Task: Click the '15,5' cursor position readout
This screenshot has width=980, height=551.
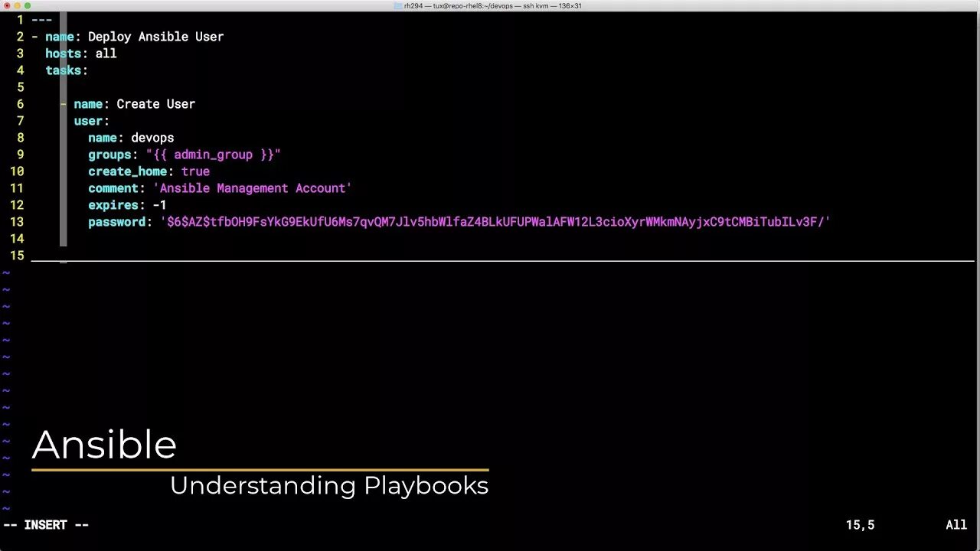Action: [860, 525]
